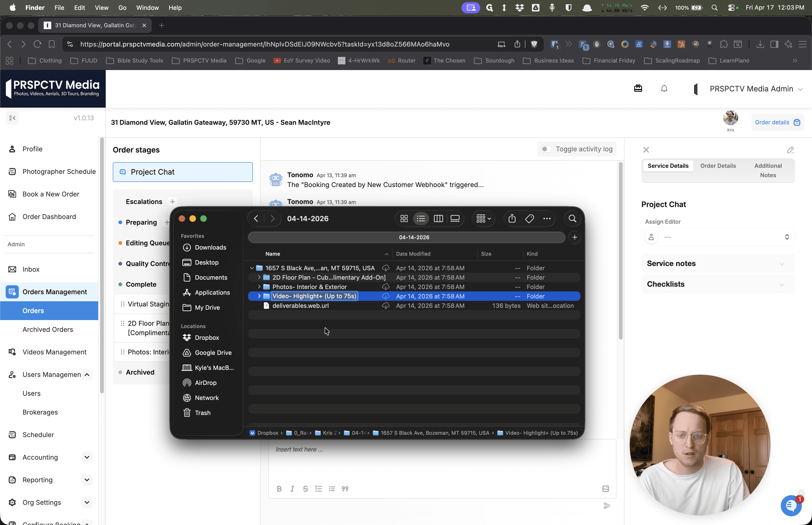The image size is (812, 525).
Task: Collapse the portal sidebar menu
Action: coord(12,118)
